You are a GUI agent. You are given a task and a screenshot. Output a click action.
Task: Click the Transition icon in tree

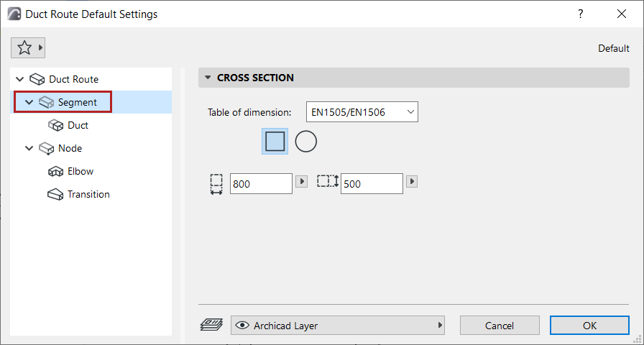(x=56, y=194)
